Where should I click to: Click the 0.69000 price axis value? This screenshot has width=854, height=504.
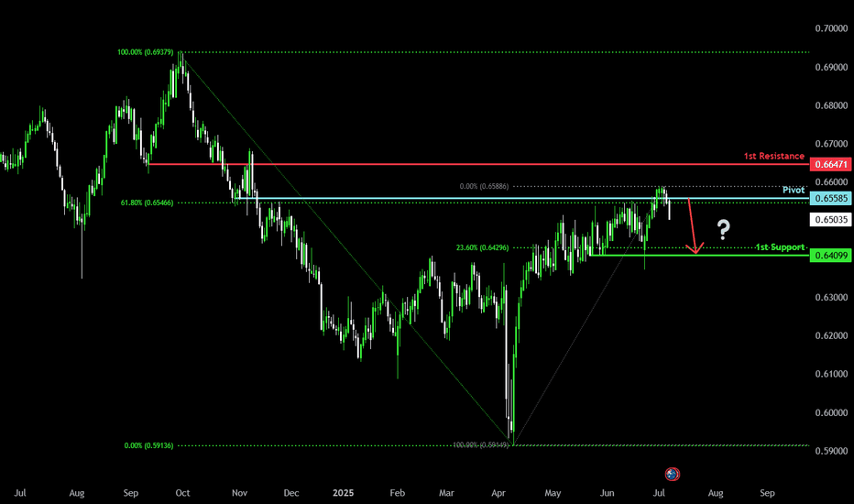click(831, 67)
